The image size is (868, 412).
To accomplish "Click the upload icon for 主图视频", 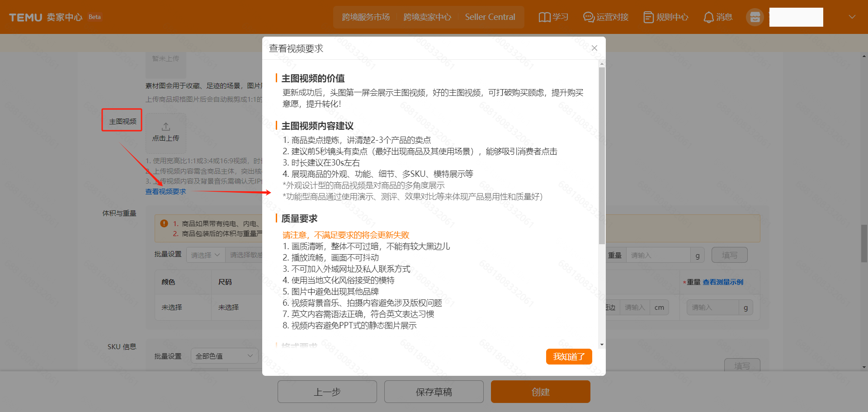I will (x=166, y=127).
